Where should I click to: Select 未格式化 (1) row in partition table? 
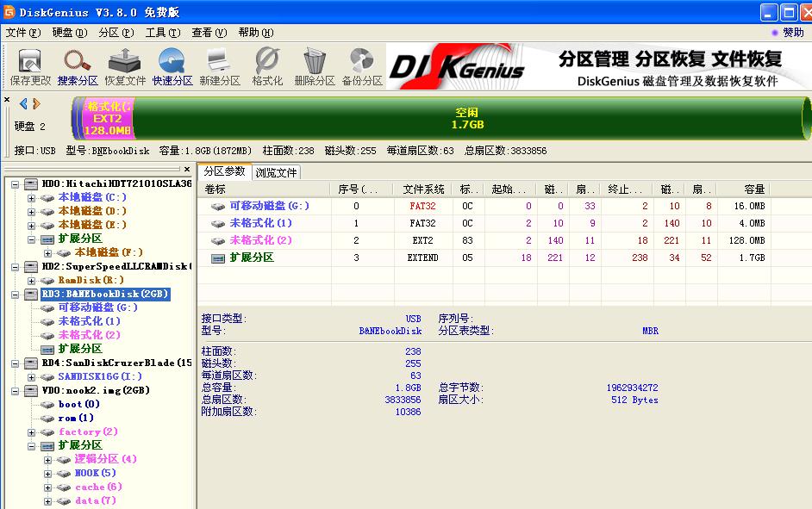485,223
